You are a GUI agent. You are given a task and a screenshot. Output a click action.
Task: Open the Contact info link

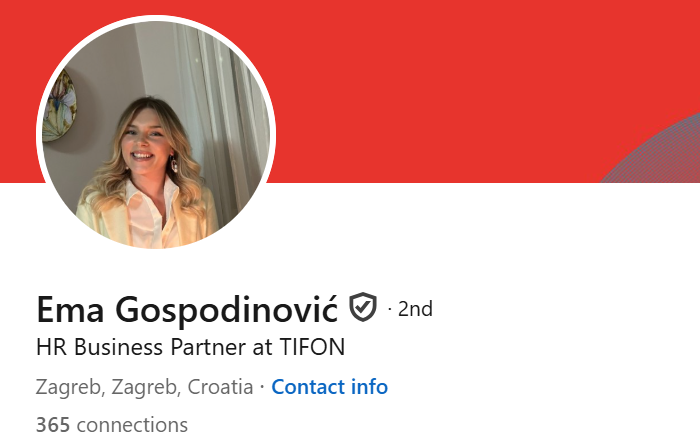pyautogui.click(x=329, y=387)
